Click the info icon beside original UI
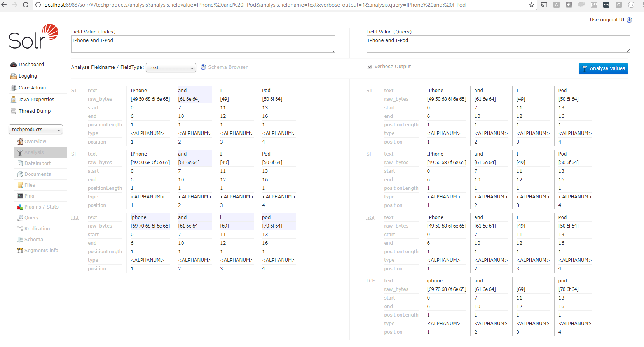Image resolution: width=644 pixels, height=347 pixels. (x=629, y=20)
